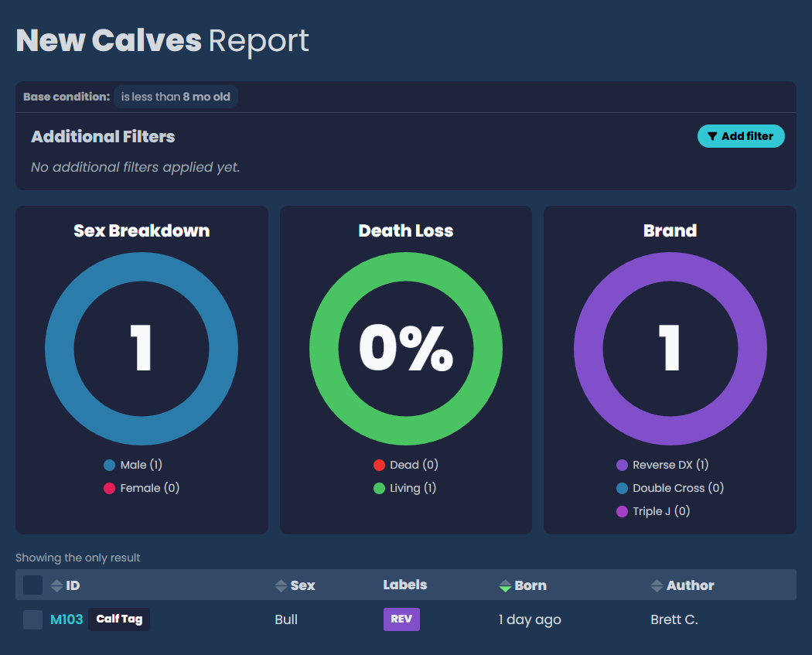Click the Brett C. author cell

pyautogui.click(x=674, y=619)
